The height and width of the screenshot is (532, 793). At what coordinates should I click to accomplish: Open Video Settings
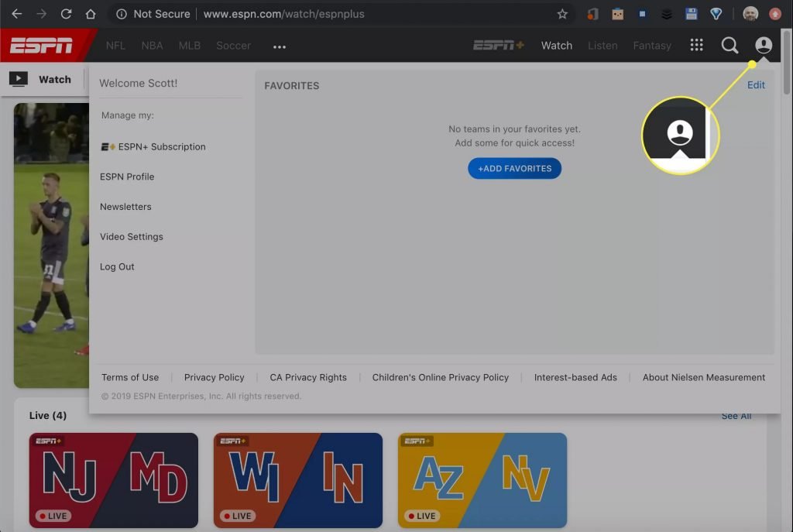click(132, 237)
